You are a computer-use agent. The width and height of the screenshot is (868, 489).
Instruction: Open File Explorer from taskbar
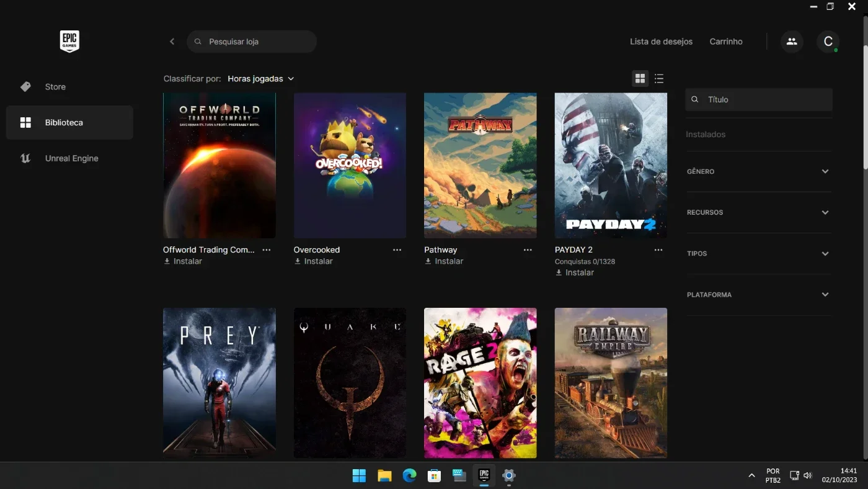pos(384,475)
